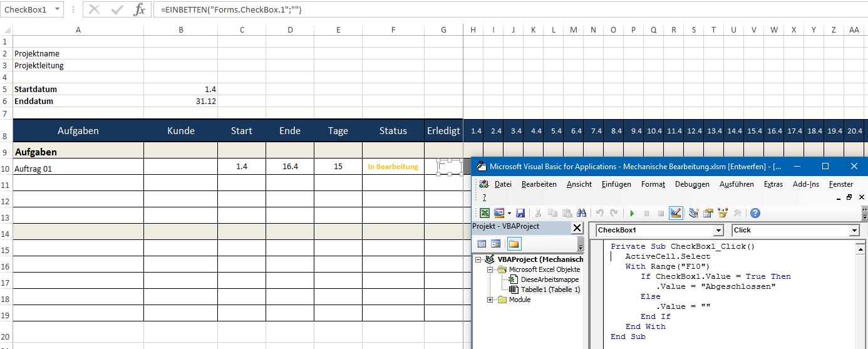
Task: Select the Projektname cell
Action: pos(78,53)
